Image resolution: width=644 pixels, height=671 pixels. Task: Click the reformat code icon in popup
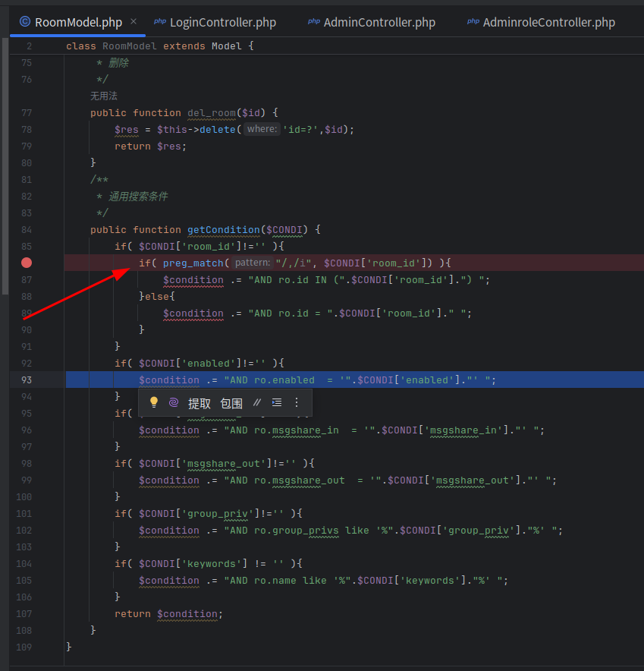tap(277, 402)
